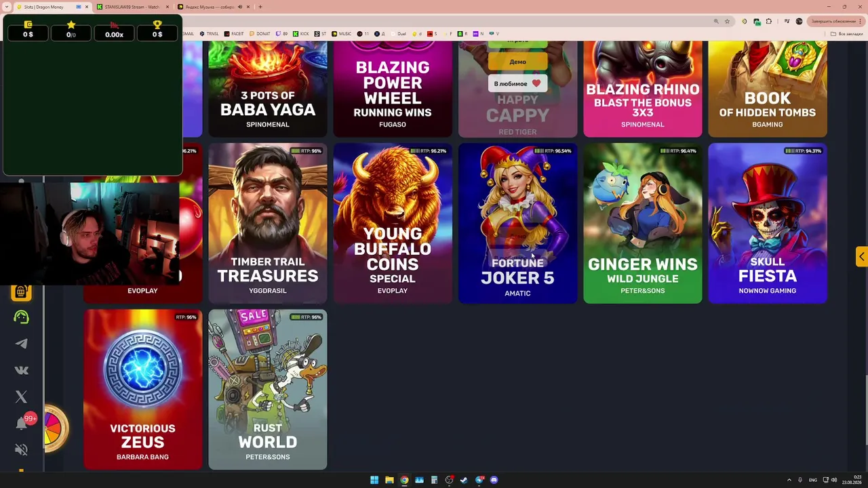Open Victorious Zeus slot

(x=143, y=390)
